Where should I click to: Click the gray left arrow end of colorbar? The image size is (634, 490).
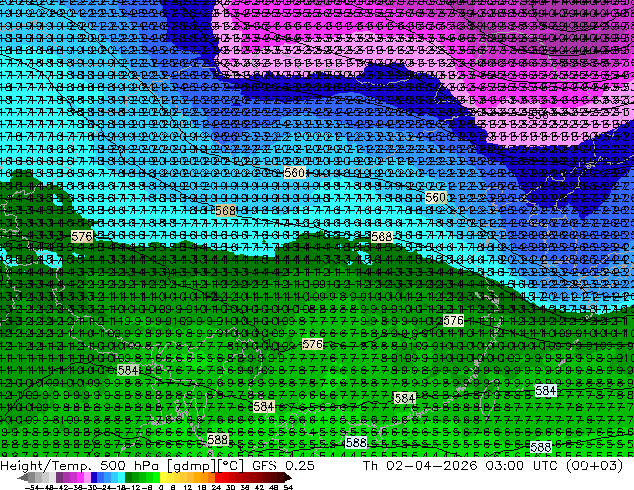coord(23,478)
